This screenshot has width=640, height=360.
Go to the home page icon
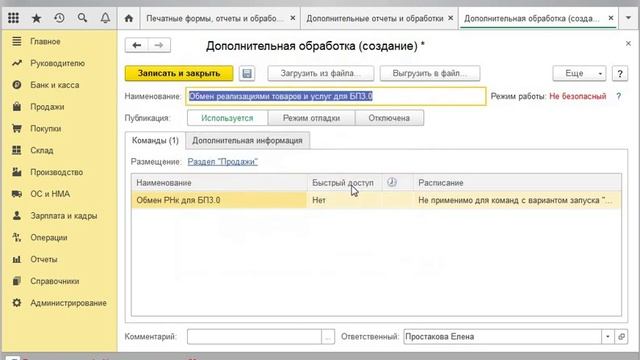(129, 18)
